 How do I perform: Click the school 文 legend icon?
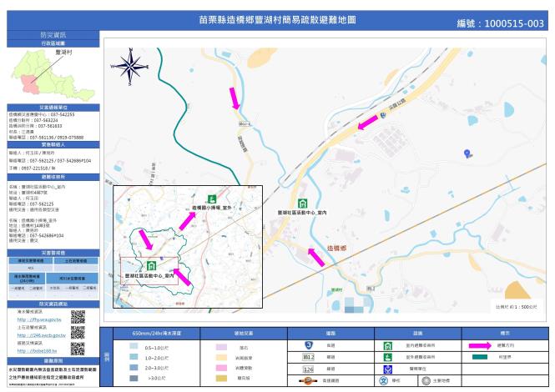(384, 380)
